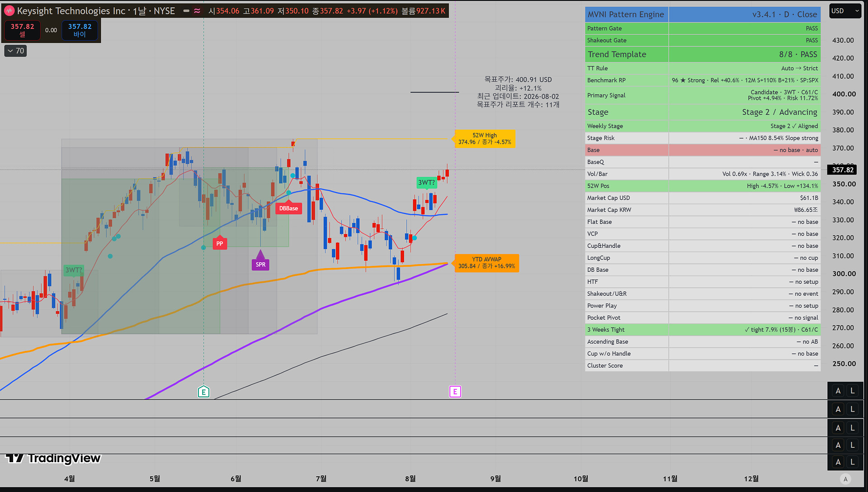Toggle auto scale A on third pane

coord(838,428)
